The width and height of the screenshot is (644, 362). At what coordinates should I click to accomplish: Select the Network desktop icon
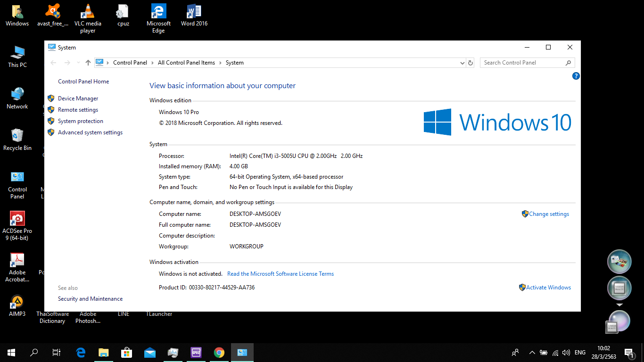click(17, 98)
